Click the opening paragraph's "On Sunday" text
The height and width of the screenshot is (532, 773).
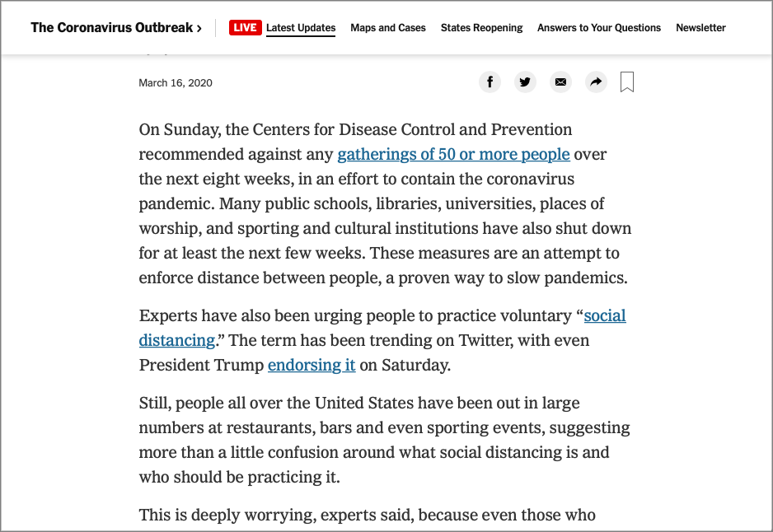pyautogui.click(x=171, y=129)
